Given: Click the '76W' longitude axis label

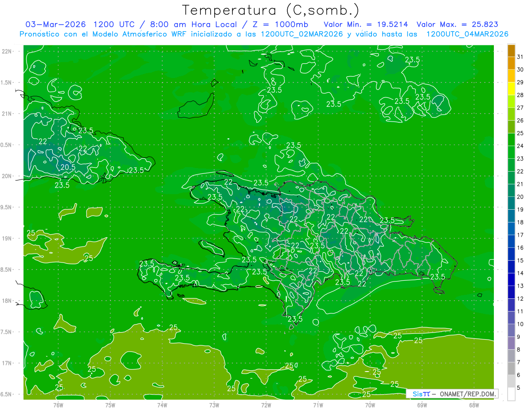Looking at the screenshot, I should click(58, 405).
